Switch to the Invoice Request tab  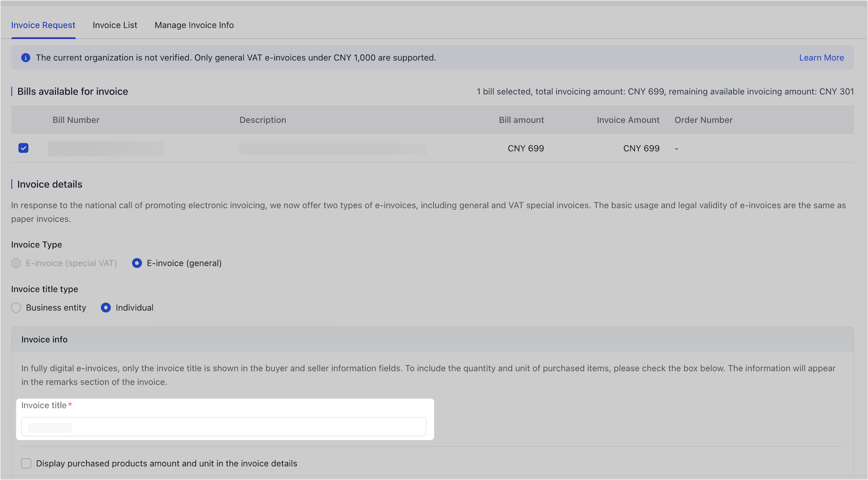(x=43, y=25)
